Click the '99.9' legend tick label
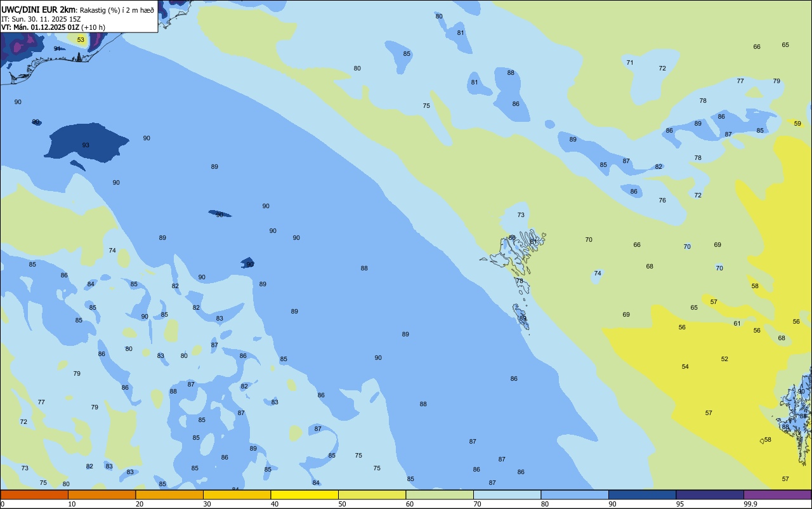The image size is (812, 509). tap(751, 504)
